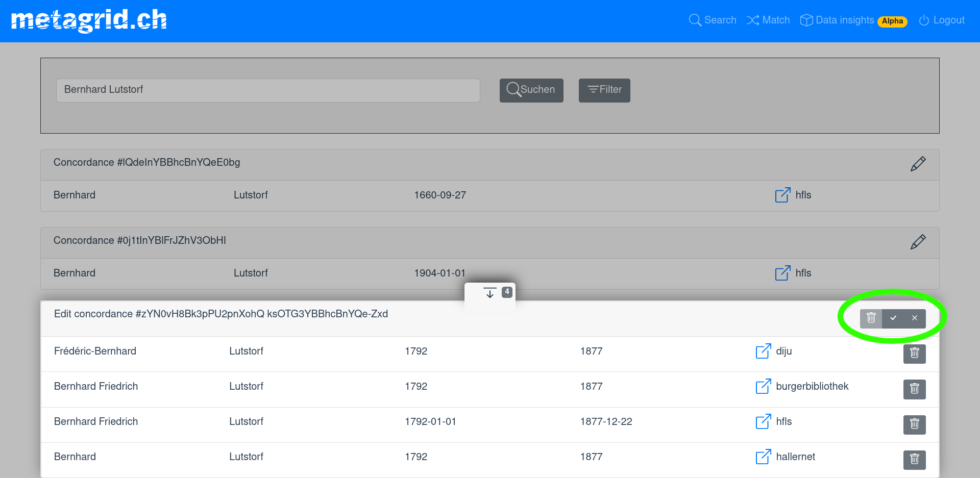The image size is (980, 478).
Task: Click the download arrow with badge 4
Action: pyautogui.click(x=490, y=293)
